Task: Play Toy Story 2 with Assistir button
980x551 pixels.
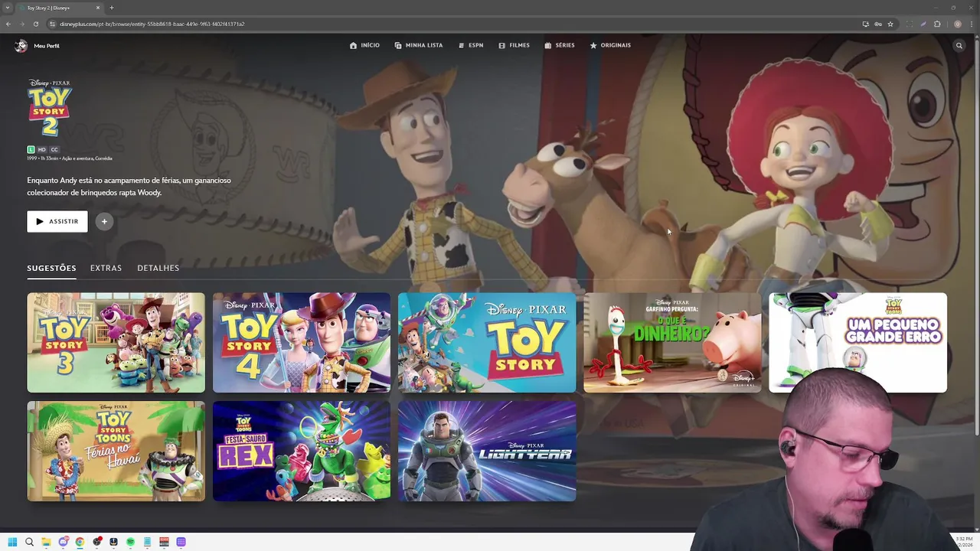Action: (57, 221)
